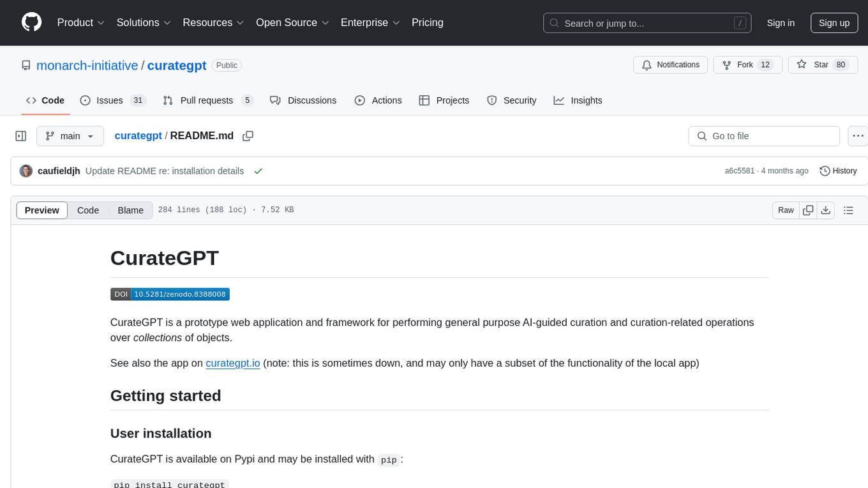The height and width of the screenshot is (488, 868).
Task: Open the monarch-initiative organization link
Action: 87,65
